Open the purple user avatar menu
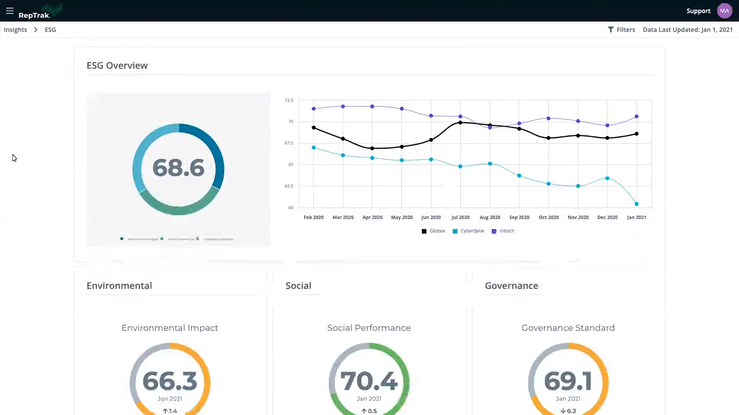The image size is (739, 415). coord(724,10)
